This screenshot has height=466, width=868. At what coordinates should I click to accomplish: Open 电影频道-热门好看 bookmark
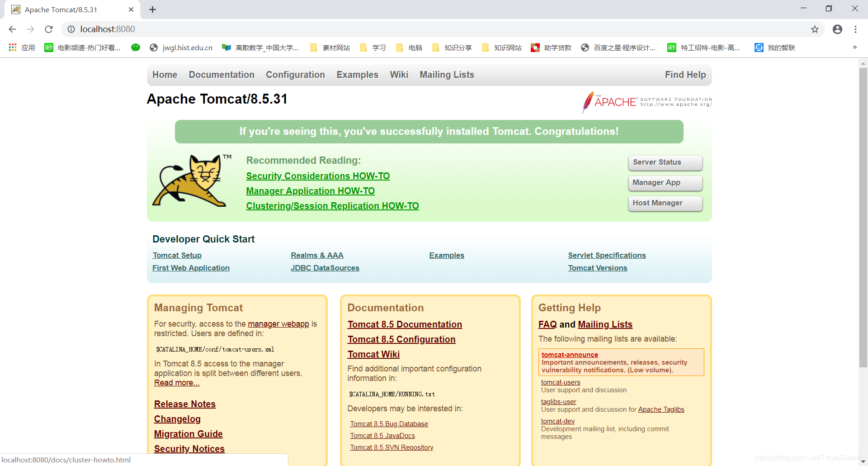coord(83,48)
